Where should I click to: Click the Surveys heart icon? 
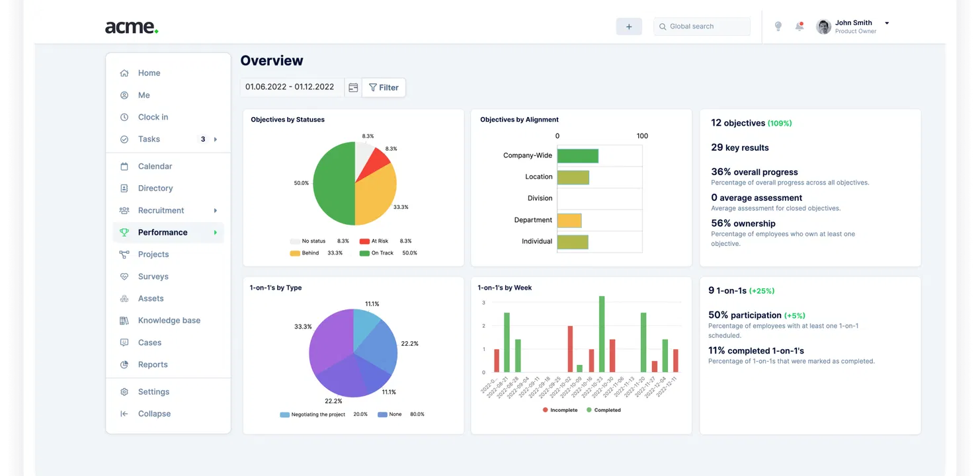click(124, 276)
